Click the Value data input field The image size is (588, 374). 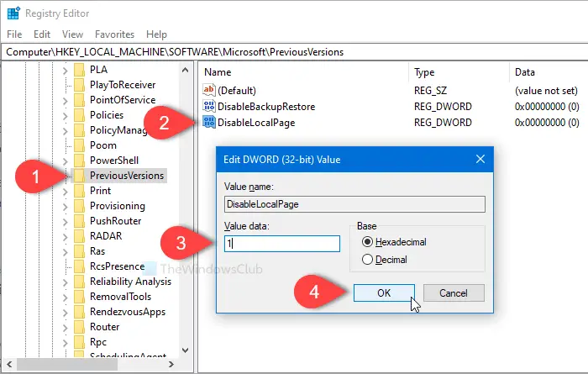282,244
